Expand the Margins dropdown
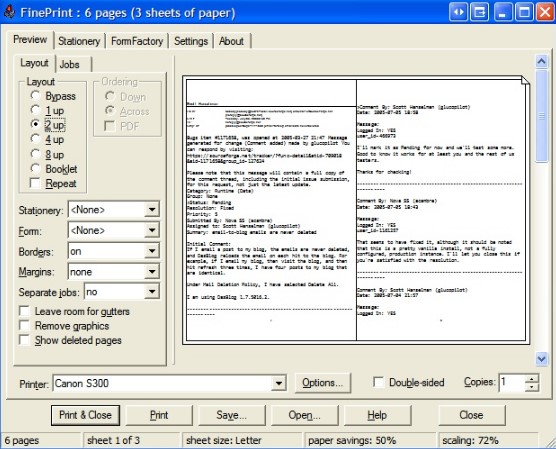The width and height of the screenshot is (556, 449). pyautogui.click(x=152, y=272)
